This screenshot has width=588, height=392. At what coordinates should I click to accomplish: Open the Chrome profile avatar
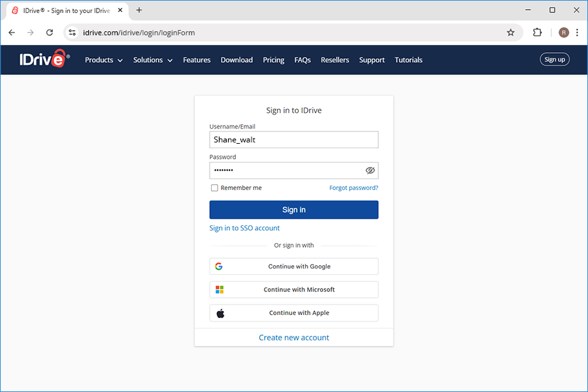[x=564, y=33]
